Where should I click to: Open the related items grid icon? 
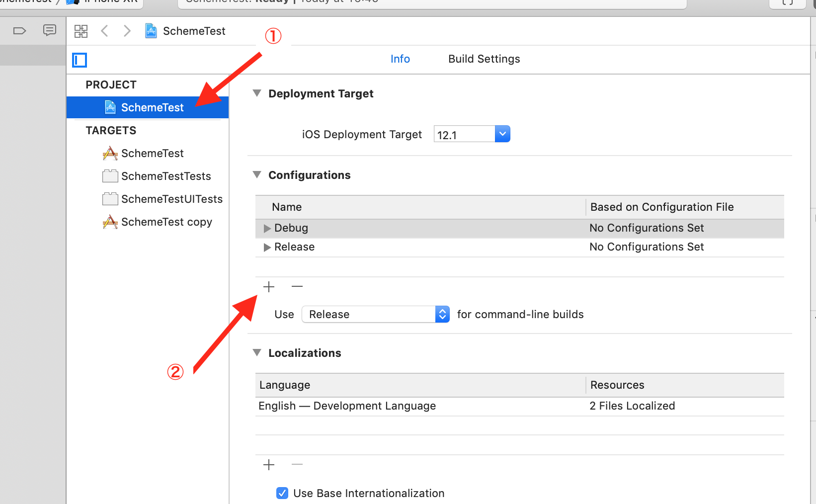click(81, 31)
